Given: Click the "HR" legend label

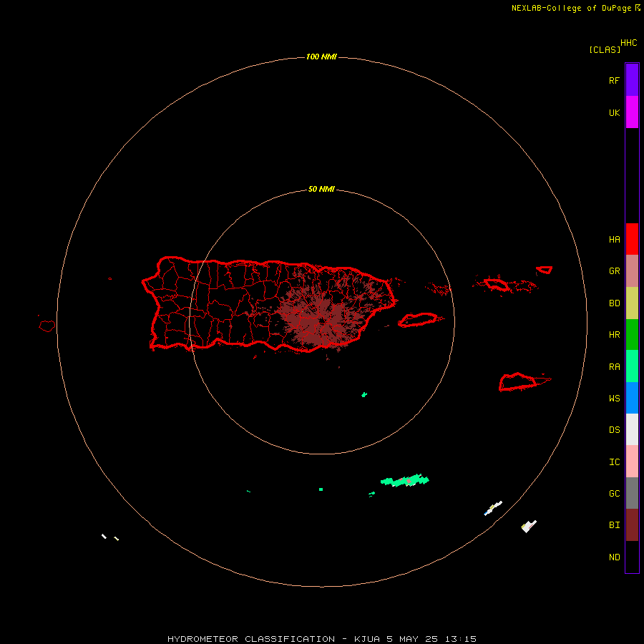Looking at the screenshot, I should [614, 335].
